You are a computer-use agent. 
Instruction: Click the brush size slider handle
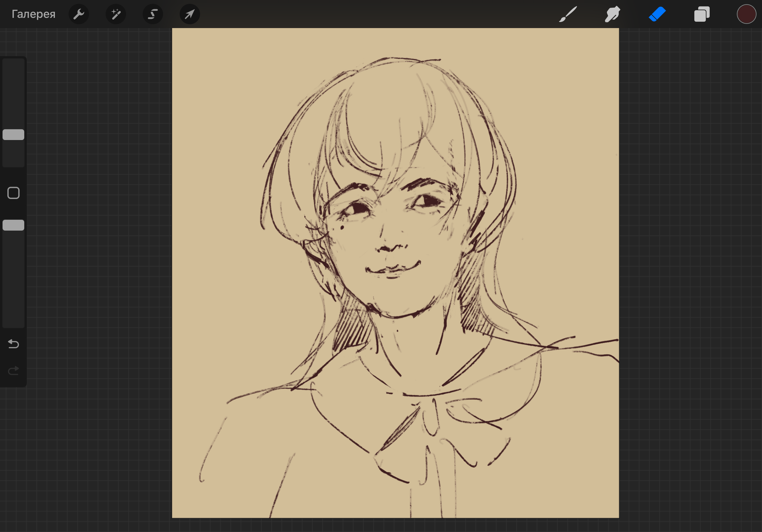13,135
